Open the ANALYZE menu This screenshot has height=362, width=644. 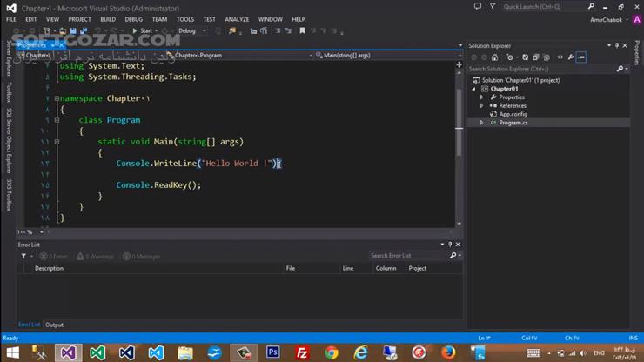tap(237, 19)
